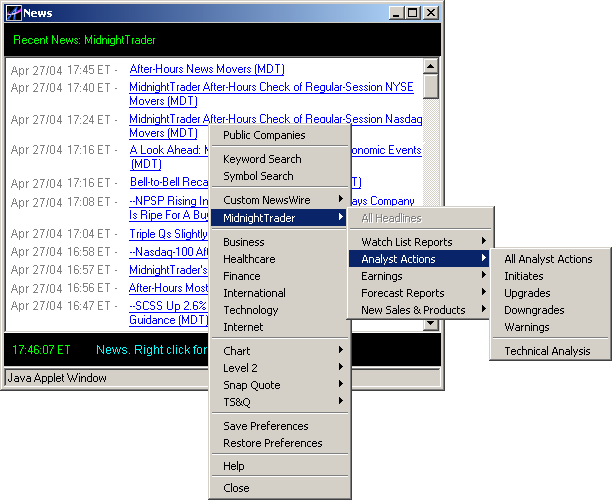Choose Technical Analysis menu item
Screen dimensions: 612x500
pyautogui.click(x=547, y=351)
